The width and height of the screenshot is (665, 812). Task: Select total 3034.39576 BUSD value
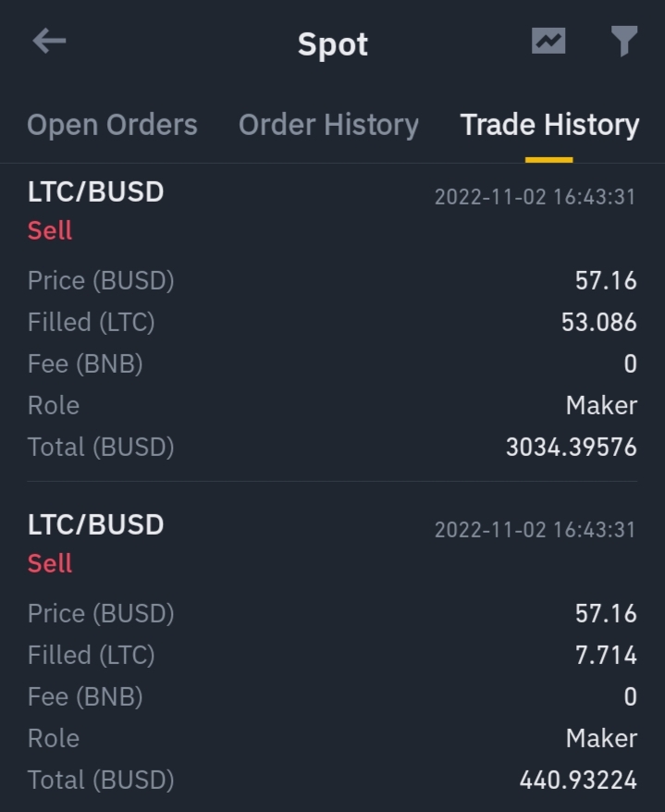572,447
